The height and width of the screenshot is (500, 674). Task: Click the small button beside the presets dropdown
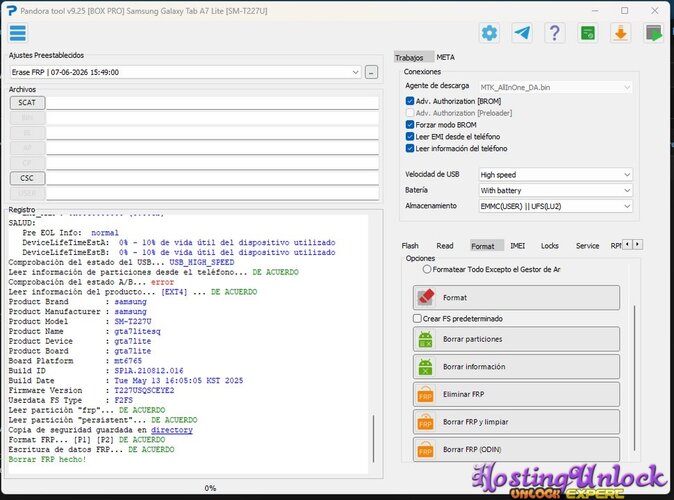[371, 72]
